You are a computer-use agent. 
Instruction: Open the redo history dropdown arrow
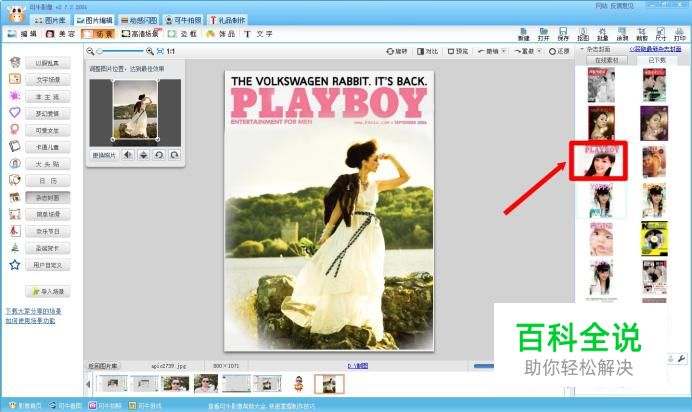click(x=539, y=51)
